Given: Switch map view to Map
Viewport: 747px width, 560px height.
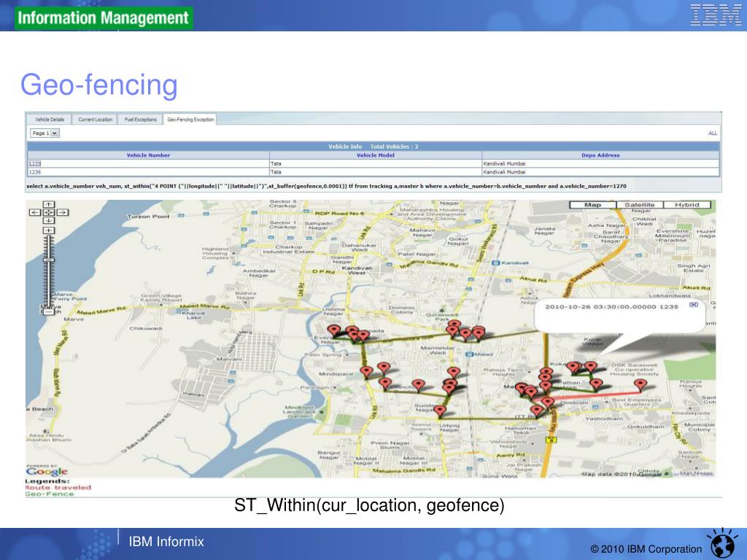Looking at the screenshot, I should click(592, 205).
